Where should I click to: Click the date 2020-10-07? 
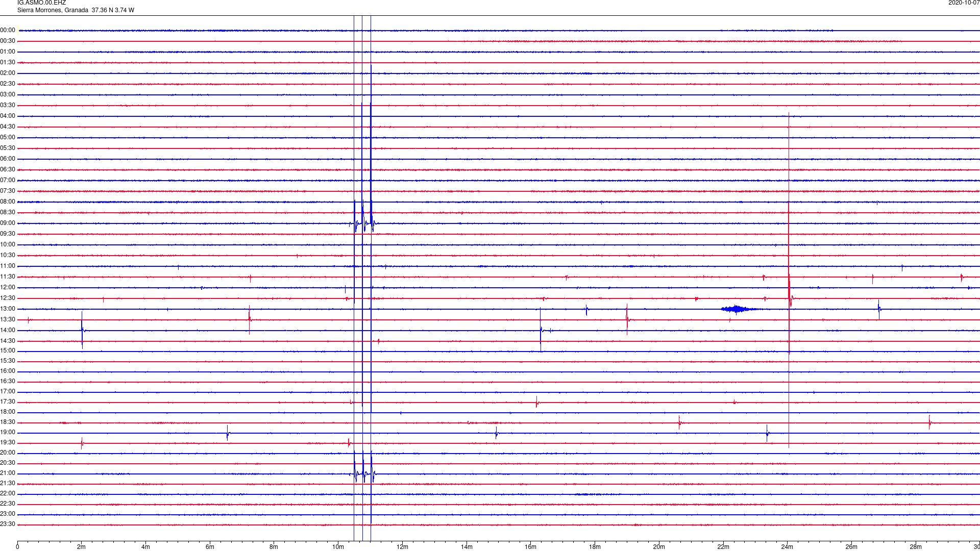coord(964,3)
